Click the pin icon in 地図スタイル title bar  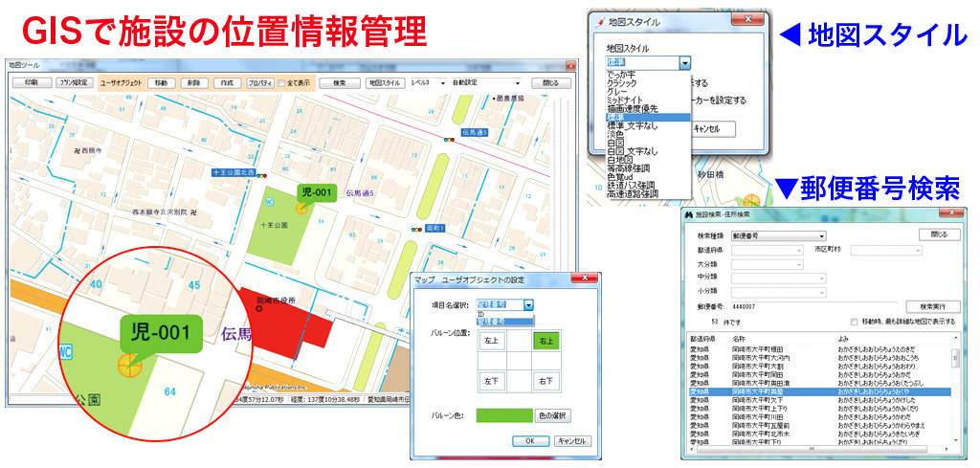(600, 21)
